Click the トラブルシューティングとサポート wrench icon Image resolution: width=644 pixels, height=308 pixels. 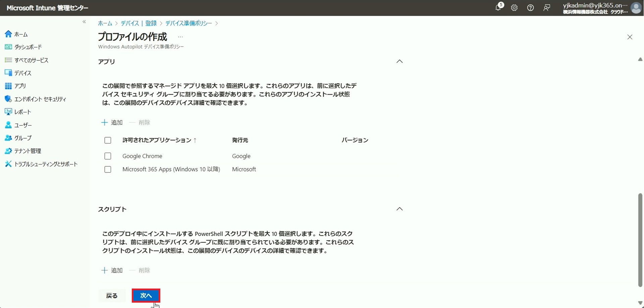(x=8, y=164)
